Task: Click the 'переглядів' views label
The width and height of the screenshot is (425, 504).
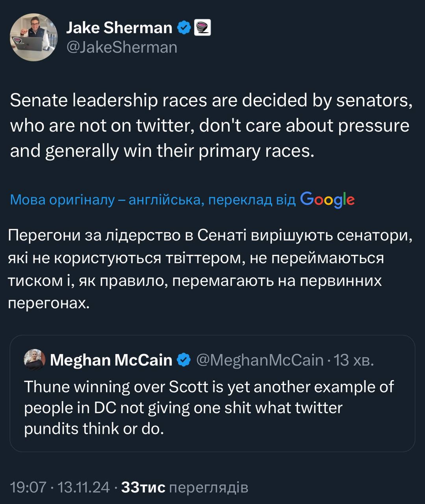Action: [208, 487]
